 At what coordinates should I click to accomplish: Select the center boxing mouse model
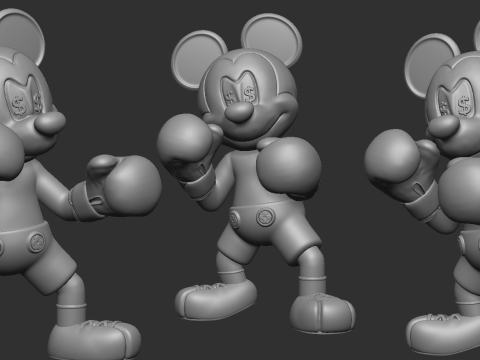[256, 173]
